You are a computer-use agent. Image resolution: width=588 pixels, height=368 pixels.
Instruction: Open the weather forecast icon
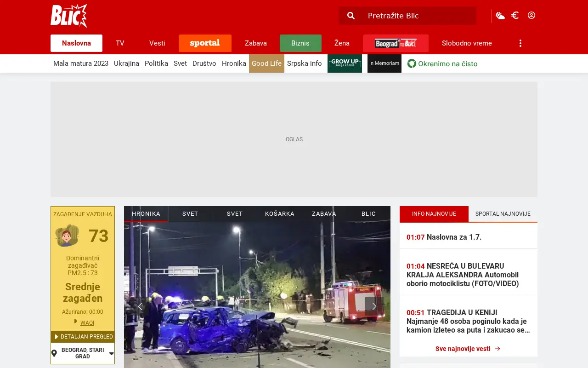(x=500, y=16)
